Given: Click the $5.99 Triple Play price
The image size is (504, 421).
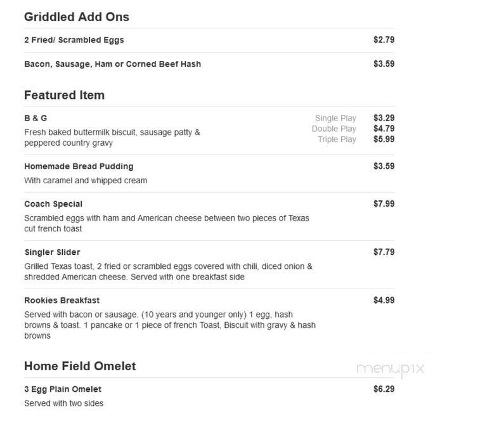Looking at the screenshot, I should [x=384, y=139].
